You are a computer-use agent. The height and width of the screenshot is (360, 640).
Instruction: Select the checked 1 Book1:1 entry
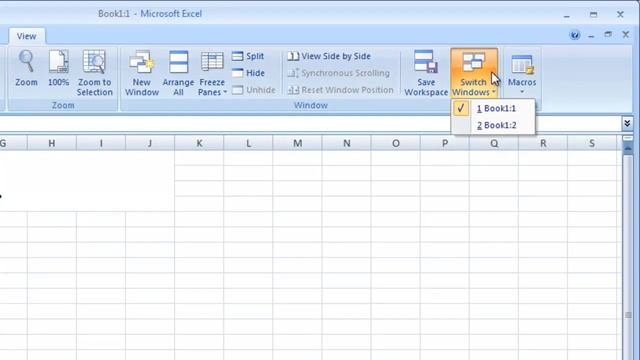tap(493, 109)
